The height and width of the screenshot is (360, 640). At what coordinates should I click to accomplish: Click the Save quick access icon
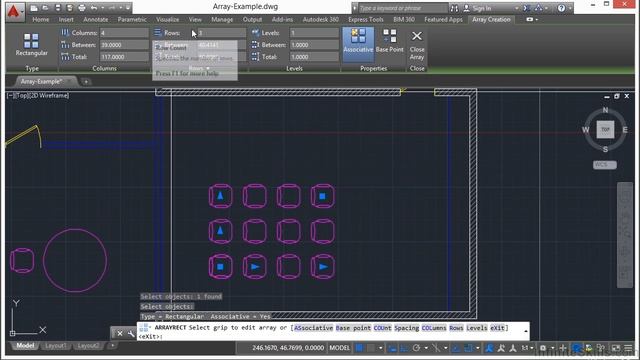point(58,8)
